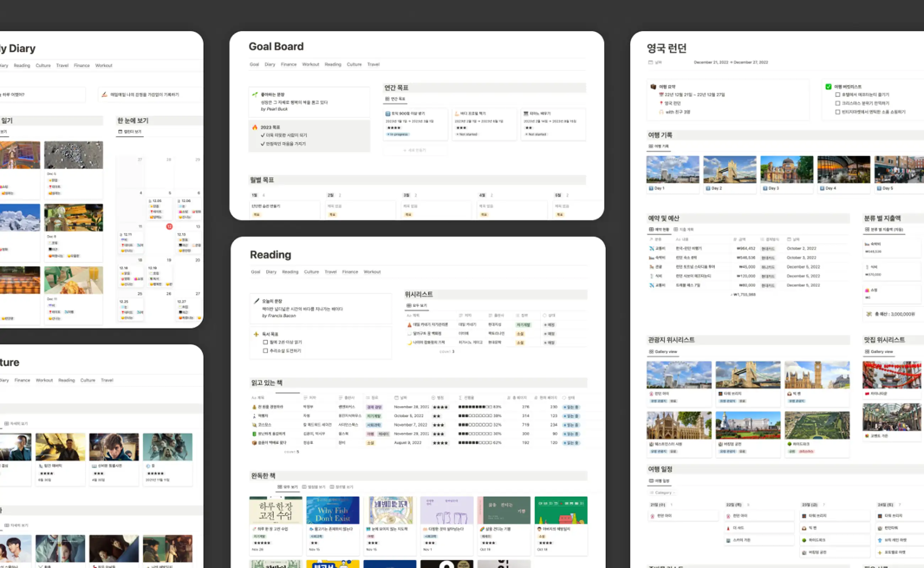
Task: Click the December 21, 2022 date range
Action: 731,62
